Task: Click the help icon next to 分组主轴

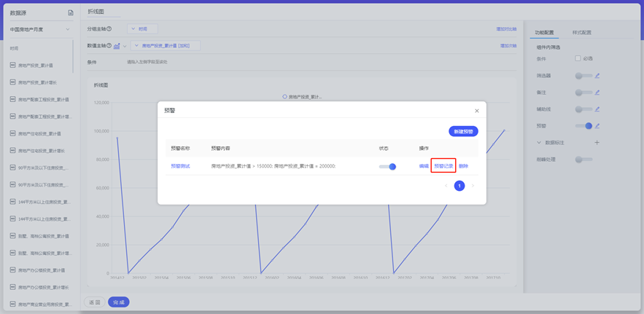Action: pos(109,29)
